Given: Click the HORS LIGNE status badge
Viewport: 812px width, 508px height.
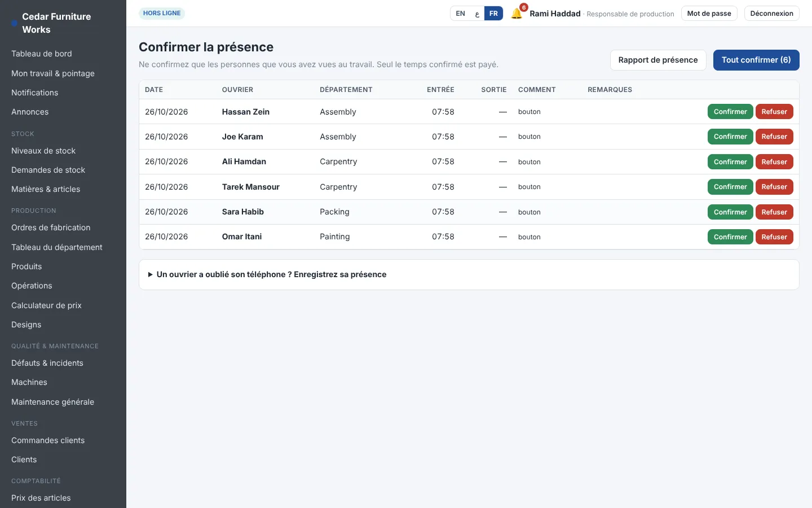Looking at the screenshot, I should [162, 13].
